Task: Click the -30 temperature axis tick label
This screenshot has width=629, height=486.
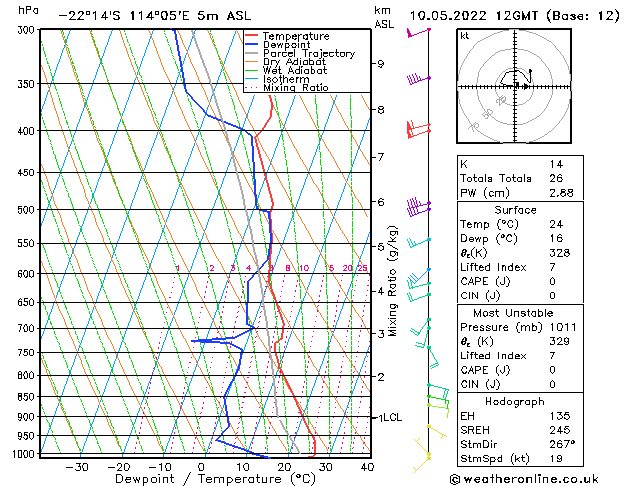Action: [x=77, y=467]
